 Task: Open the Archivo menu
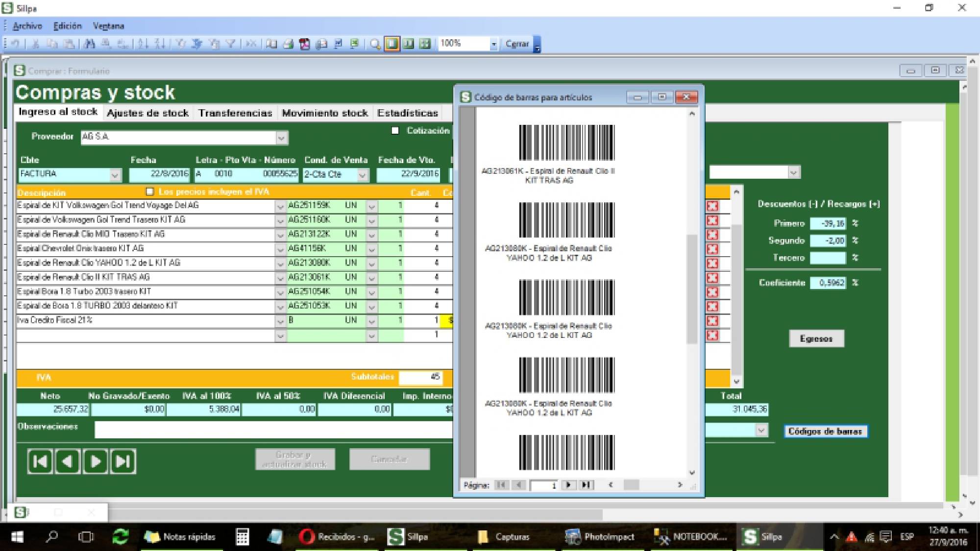pyautogui.click(x=27, y=26)
